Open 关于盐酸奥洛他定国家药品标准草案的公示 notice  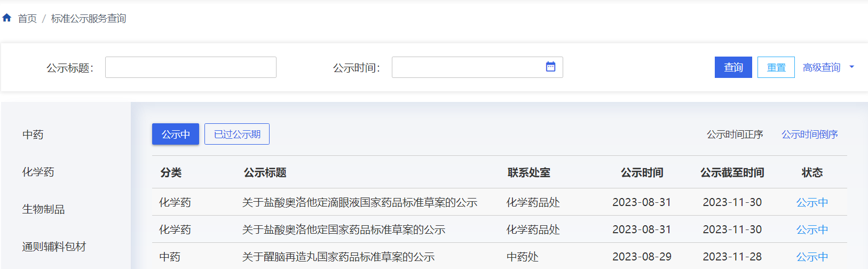[x=343, y=230]
